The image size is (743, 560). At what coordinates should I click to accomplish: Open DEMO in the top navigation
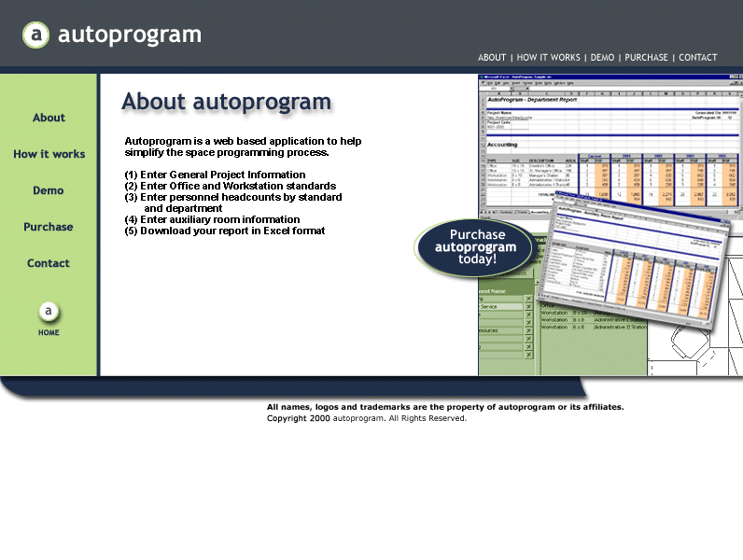click(x=602, y=57)
